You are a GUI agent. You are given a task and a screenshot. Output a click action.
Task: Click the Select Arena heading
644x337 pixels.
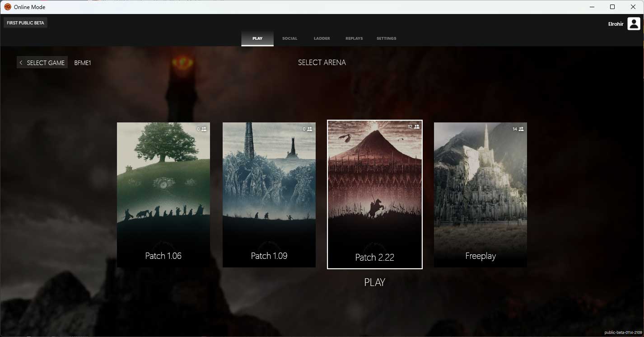[322, 62]
